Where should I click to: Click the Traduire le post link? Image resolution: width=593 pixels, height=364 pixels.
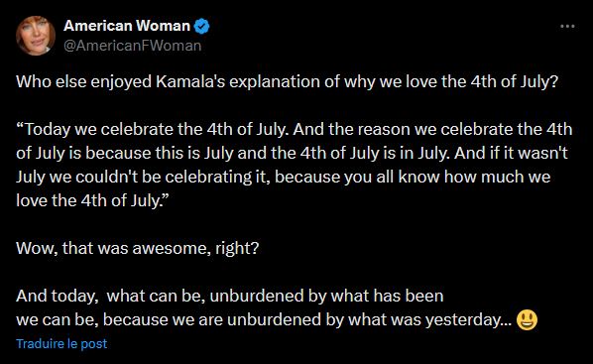click(x=61, y=343)
